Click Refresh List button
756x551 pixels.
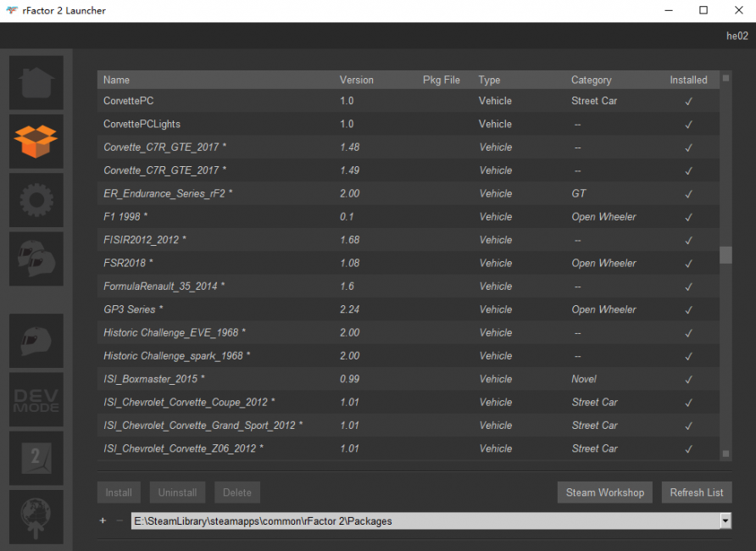click(697, 493)
